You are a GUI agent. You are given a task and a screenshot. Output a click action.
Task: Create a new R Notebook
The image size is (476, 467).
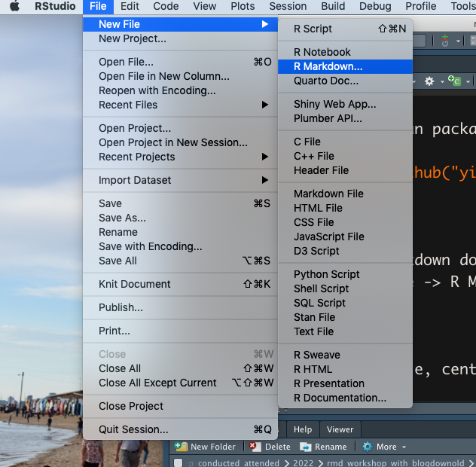pyautogui.click(x=345, y=52)
